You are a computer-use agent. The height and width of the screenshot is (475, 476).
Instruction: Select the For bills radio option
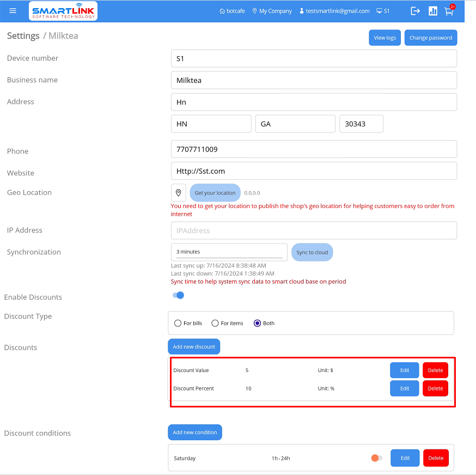coord(178,323)
